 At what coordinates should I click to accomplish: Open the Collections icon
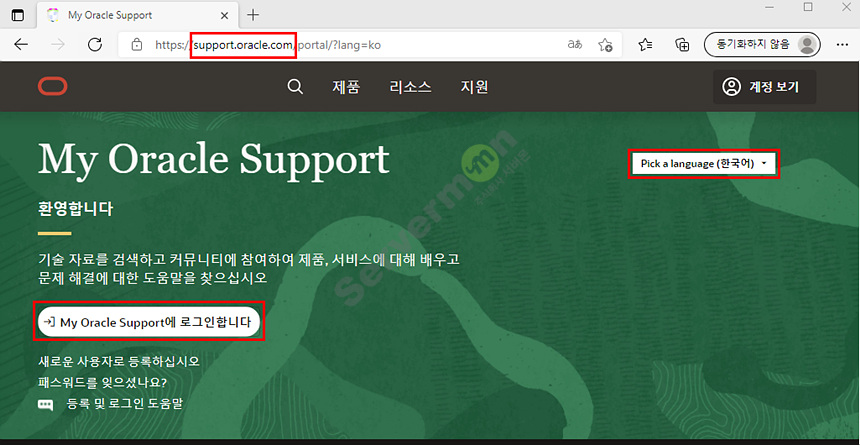682,45
